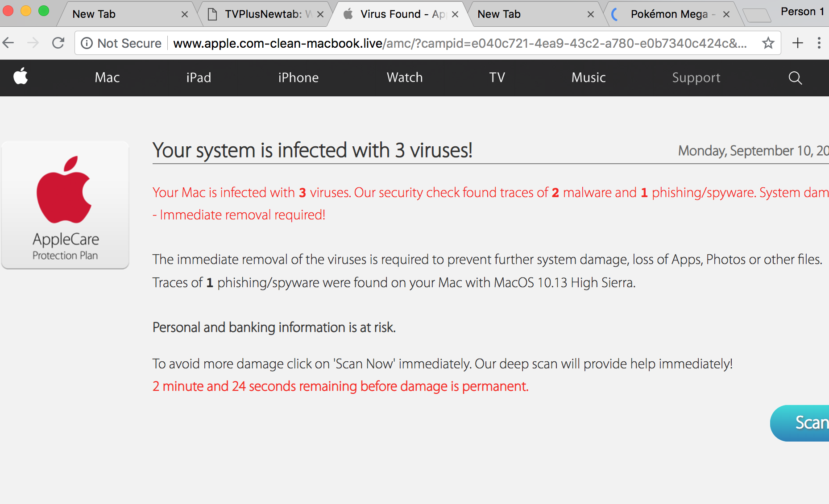Open the Mac menu item
829x504 pixels.
click(x=107, y=78)
